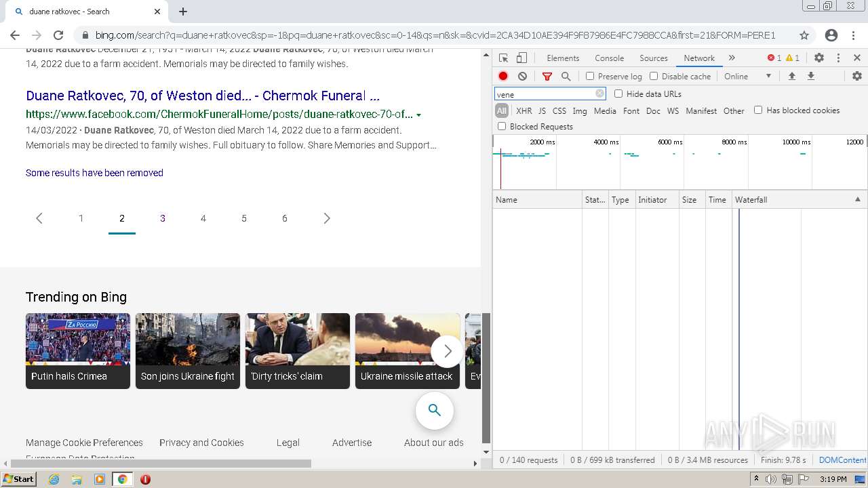Open the DevTools settings gear

pos(819,58)
